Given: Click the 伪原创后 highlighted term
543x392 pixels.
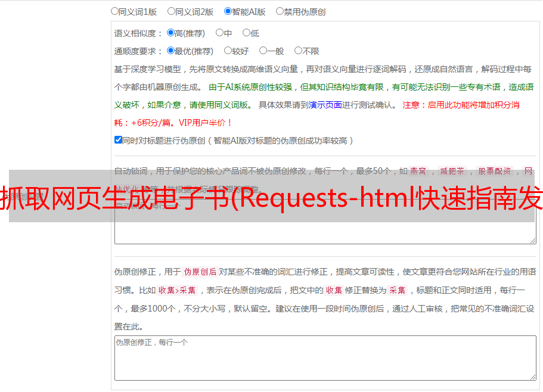Looking at the screenshot, I should pyautogui.click(x=200, y=272).
